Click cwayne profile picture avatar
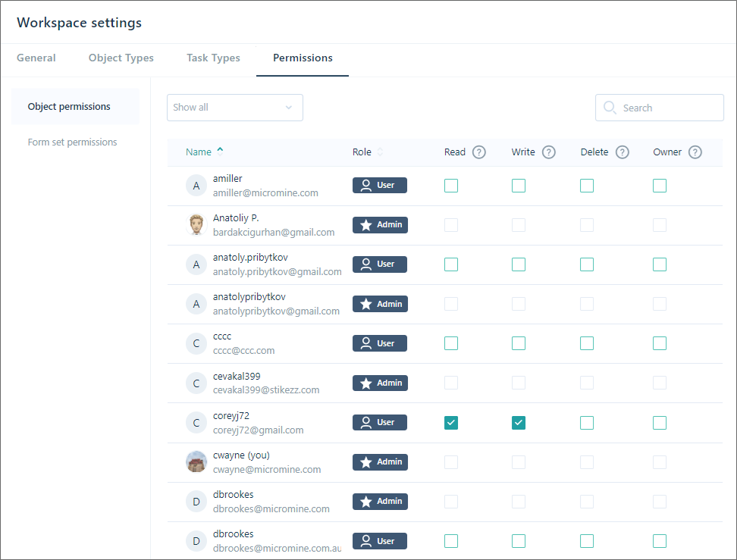This screenshot has height=560, width=737. [x=196, y=461]
